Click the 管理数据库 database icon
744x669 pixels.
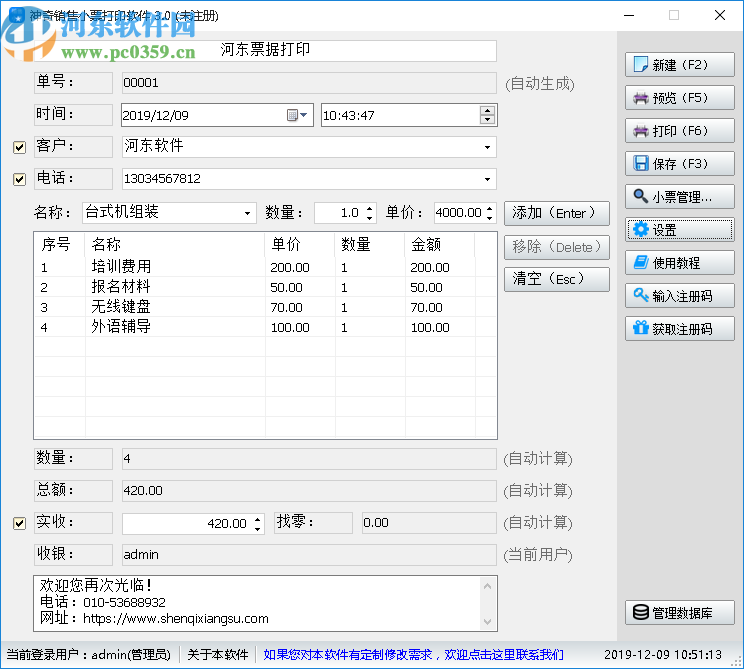(641, 613)
